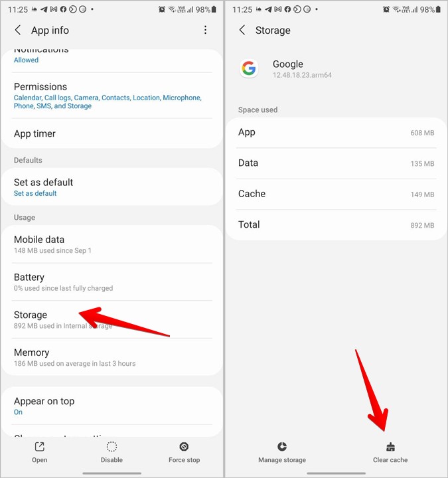Tap the Data row showing 135 MB

pyautogui.click(x=336, y=163)
